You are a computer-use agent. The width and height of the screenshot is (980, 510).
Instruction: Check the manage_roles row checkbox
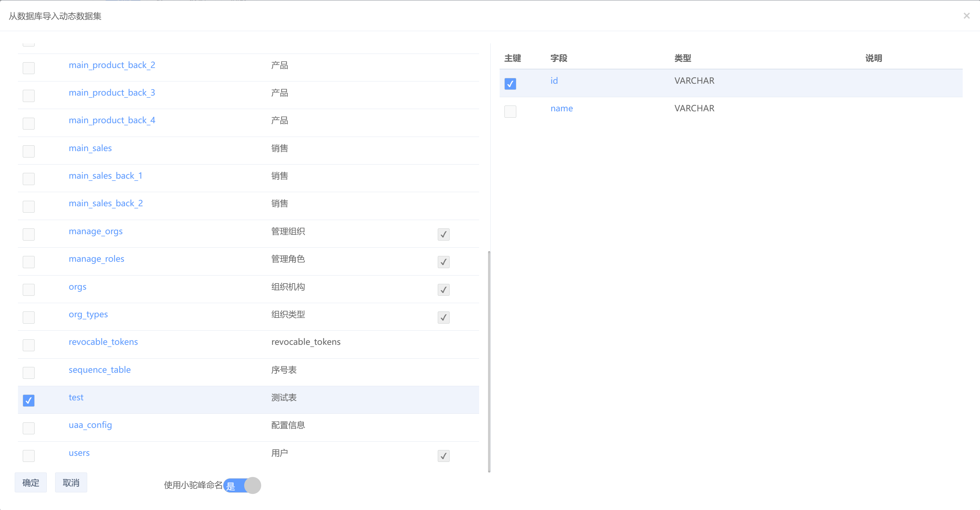pyautogui.click(x=29, y=262)
